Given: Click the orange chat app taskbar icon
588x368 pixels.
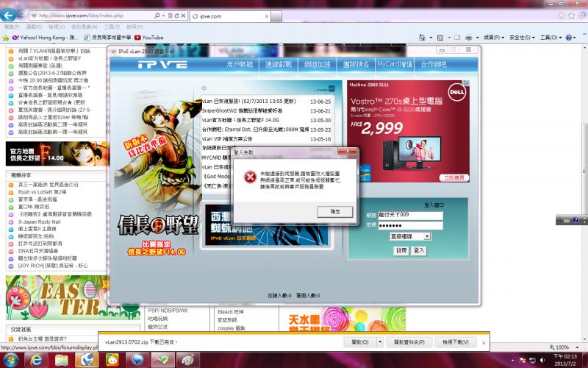Looking at the screenshot, I should [112, 360].
